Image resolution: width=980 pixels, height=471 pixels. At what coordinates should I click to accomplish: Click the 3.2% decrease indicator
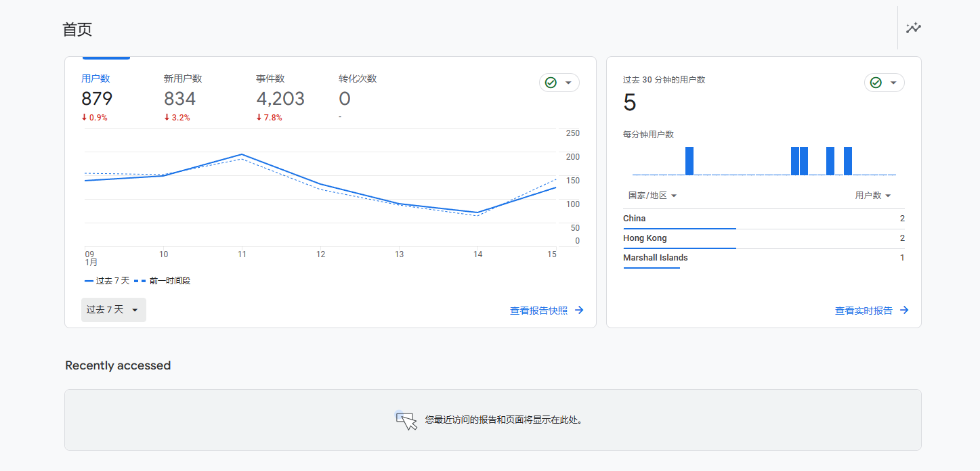177,118
